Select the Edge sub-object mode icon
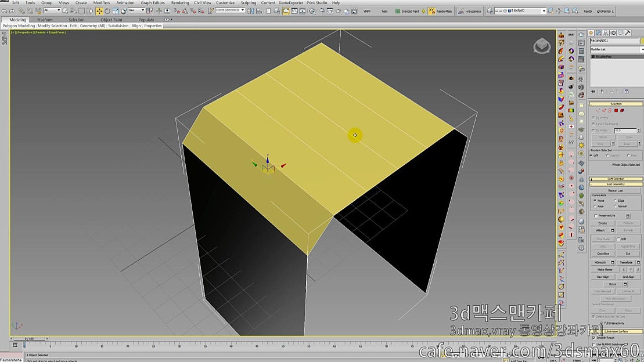Viewport: 644px width, 362px height. pyautogui.click(x=604, y=110)
